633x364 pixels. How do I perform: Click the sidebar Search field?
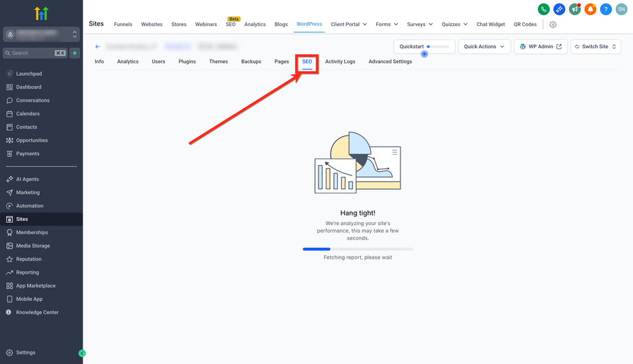pyautogui.click(x=36, y=53)
